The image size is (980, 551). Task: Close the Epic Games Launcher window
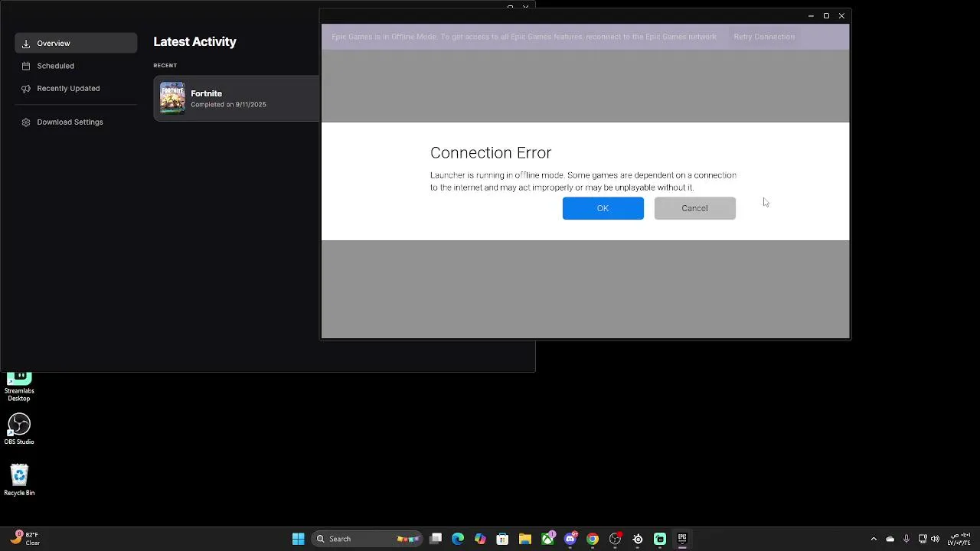pyautogui.click(x=841, y=16)
